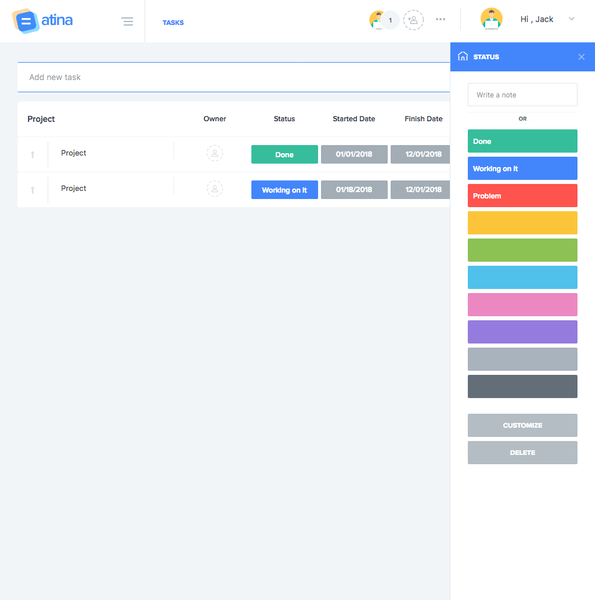The width and height of the screenshot is (595, 600).
Task: Open the Working on it status cell
Action: [284, 190]
